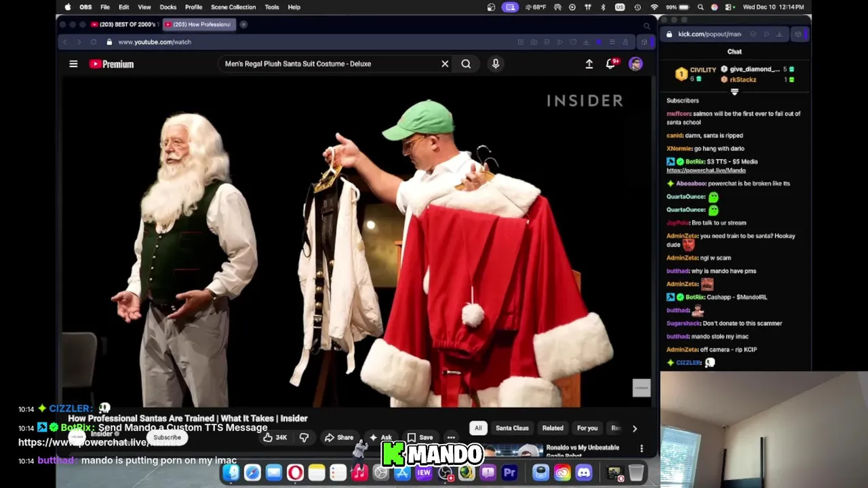This screenshot has height=488, width=868.
Task: Launch Safari from the Dock
Action: (x=252, y=472)
